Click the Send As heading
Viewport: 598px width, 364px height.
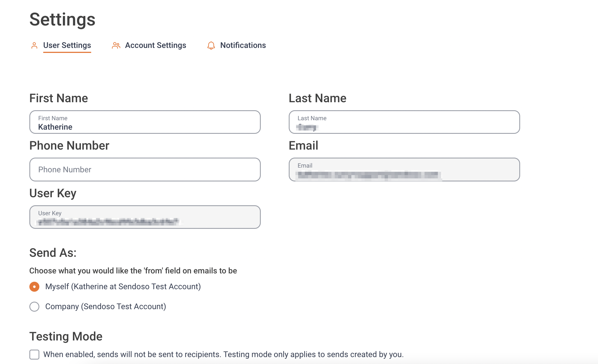(x=53, y=253)
